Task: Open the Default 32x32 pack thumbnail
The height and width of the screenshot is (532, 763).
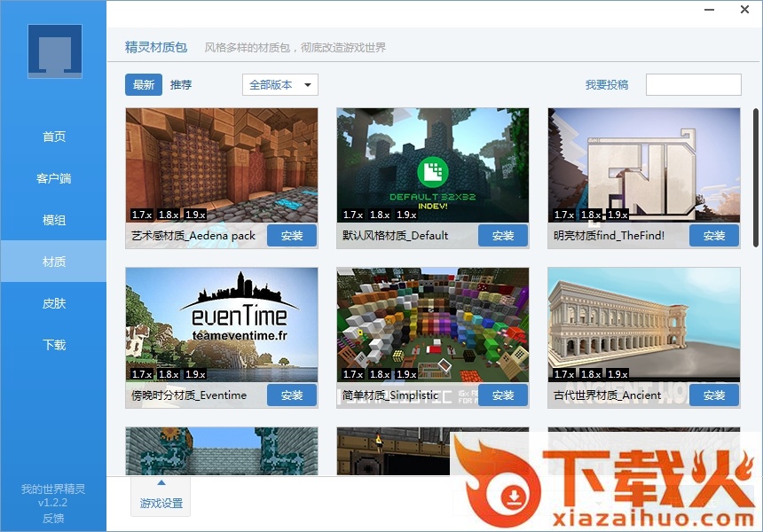Action: point(433,165)
